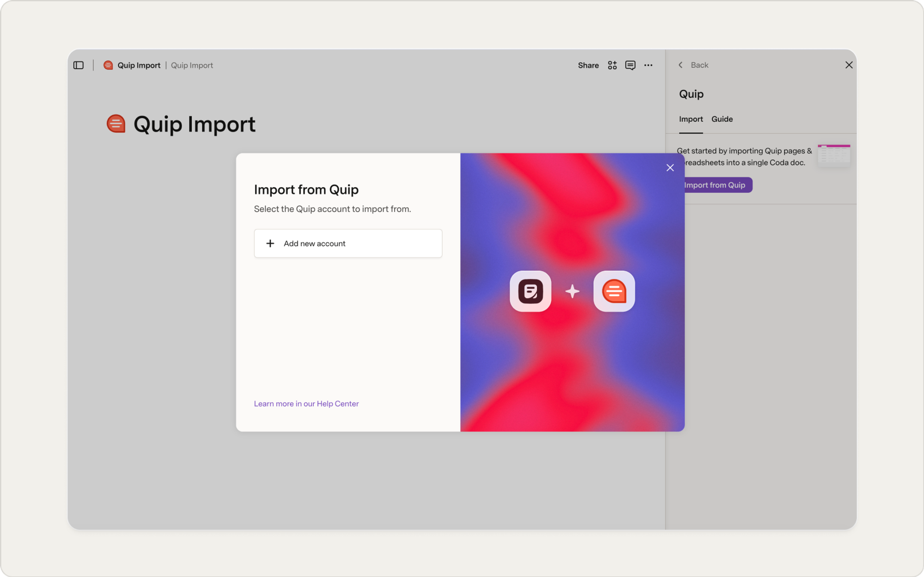924x577 pixels.
Task: Close the Quip side panel
Action: pyautogui.click(x=849, y=65)
